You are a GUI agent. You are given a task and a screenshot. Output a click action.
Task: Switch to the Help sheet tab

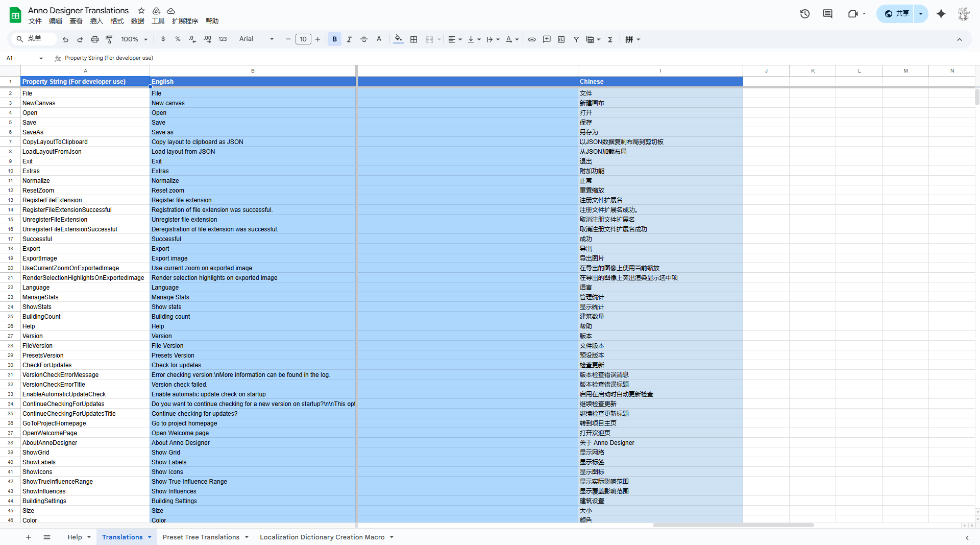point(75,537)
